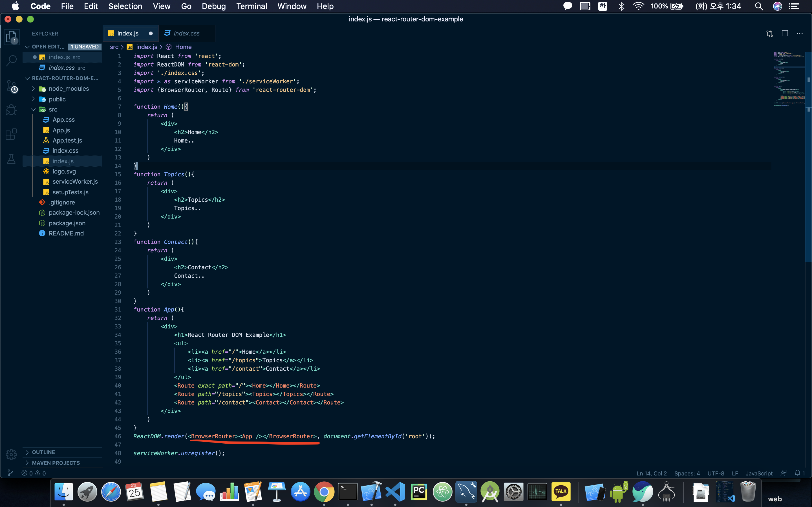Open the Test flask icon in activity bar
This screenshot has height=507, width=812.
pos(11,159)
